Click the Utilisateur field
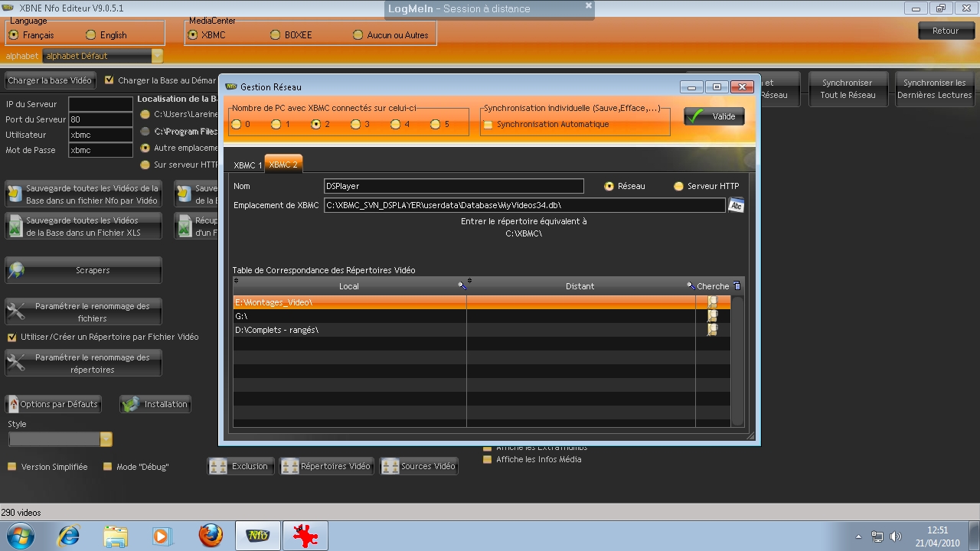 100,135
